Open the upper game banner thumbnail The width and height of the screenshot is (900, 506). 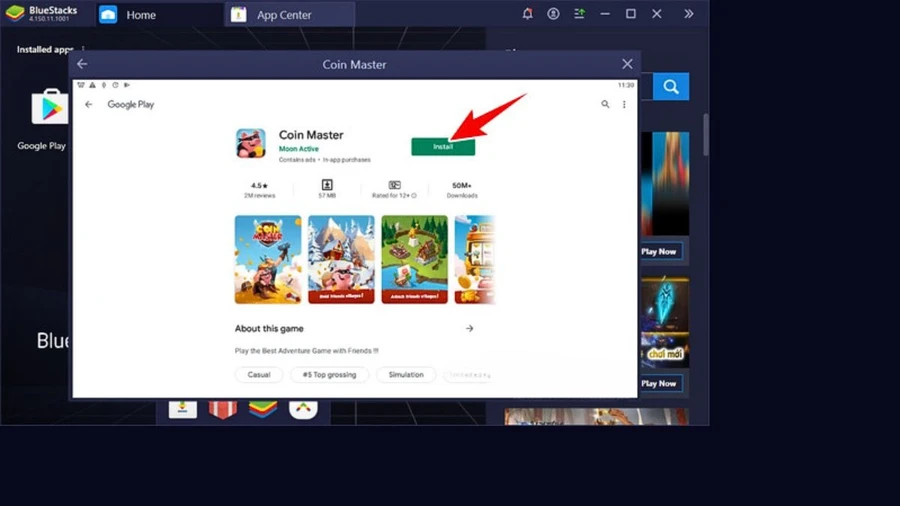pyautogui.click(x=665, y=184)
